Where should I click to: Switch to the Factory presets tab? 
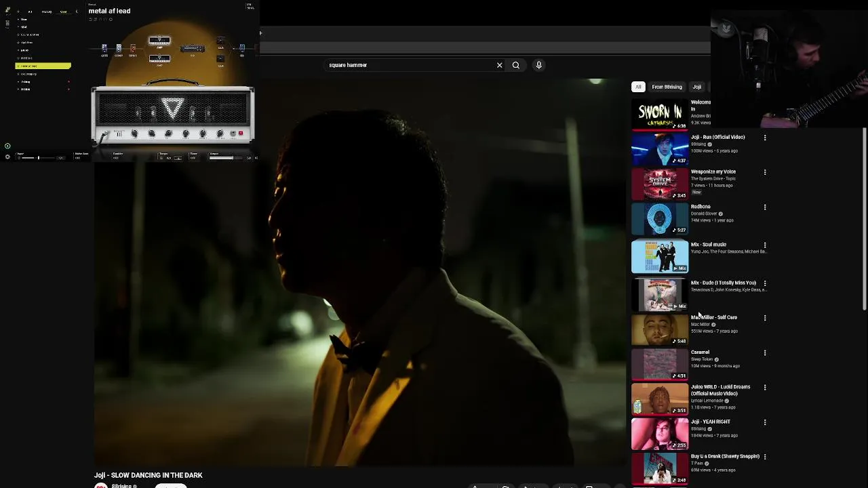coord(47,12)
